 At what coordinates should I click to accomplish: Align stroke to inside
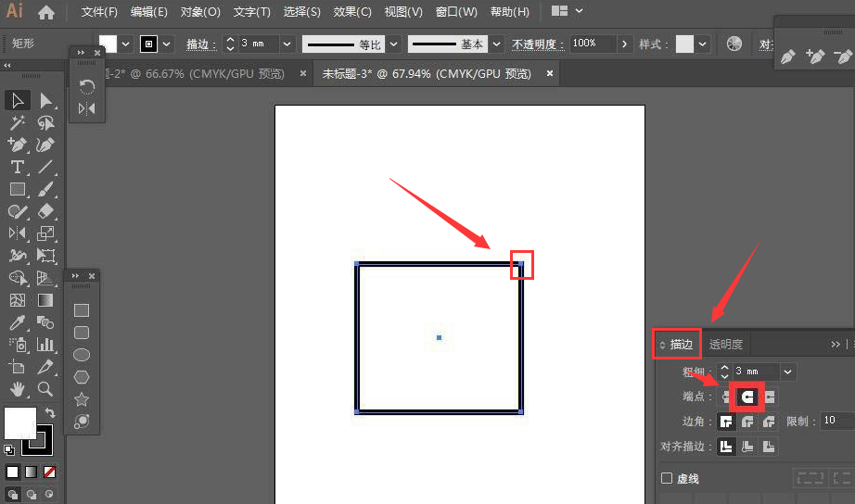click(x=747, y=447)
